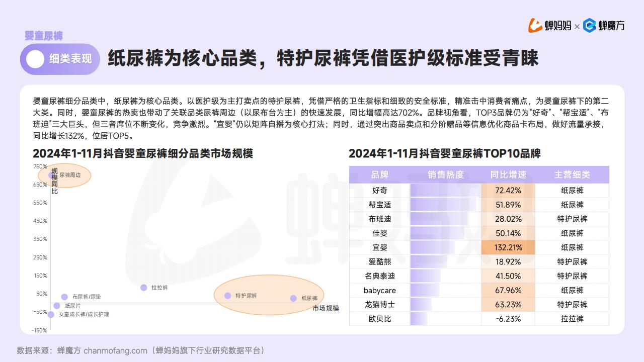Click the 好奇 sales heat bar
This screenshot has width=644, height=362.
tap(445, 191)
